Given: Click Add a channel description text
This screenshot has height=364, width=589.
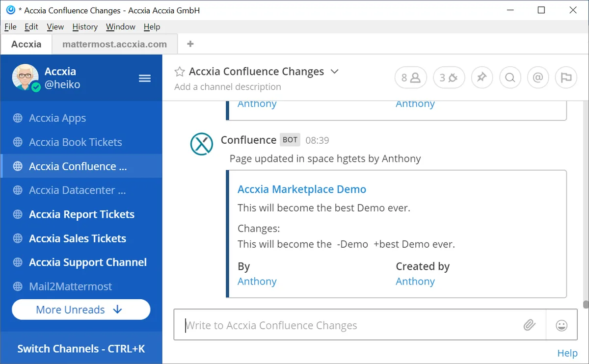Looking at the screenshot, I should (x=228, y=87).
